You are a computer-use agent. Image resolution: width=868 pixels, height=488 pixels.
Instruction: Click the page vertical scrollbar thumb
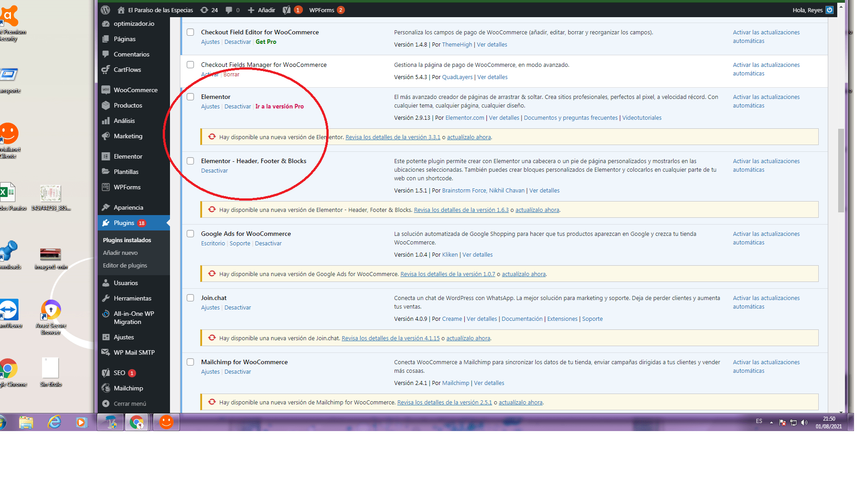(841, 170)
